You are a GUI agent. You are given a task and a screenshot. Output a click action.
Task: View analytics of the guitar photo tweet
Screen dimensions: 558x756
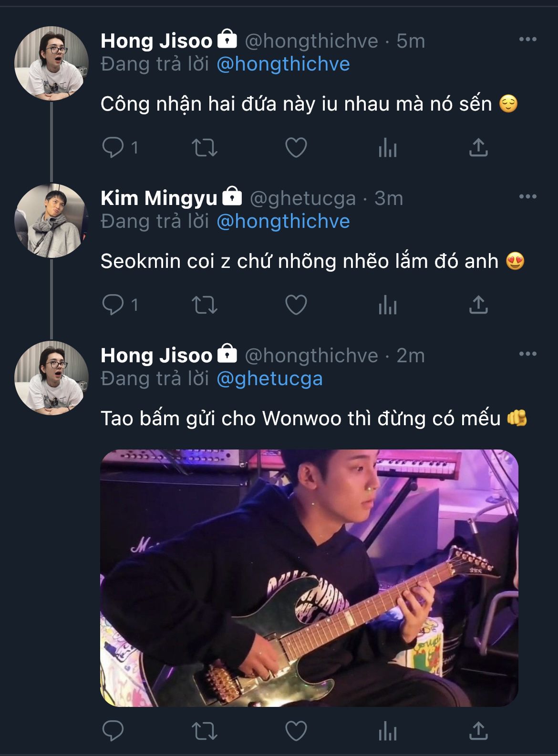(387, 731)
